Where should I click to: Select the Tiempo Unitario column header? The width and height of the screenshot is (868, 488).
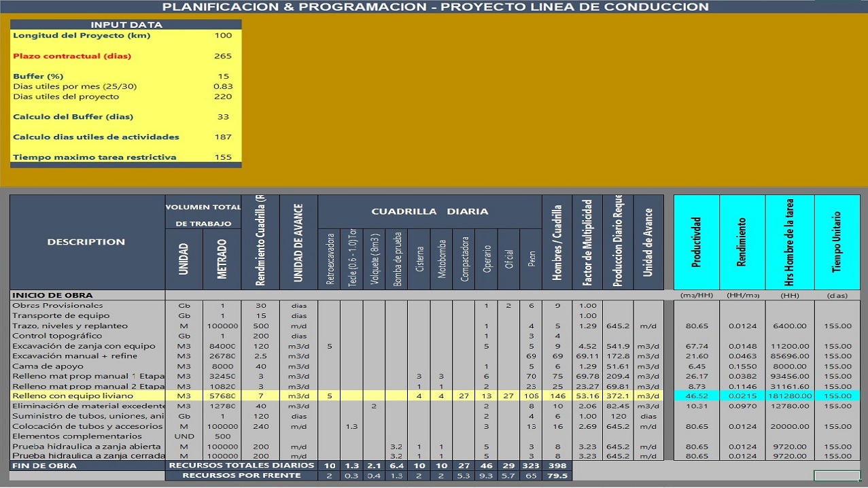click(837, 243)
